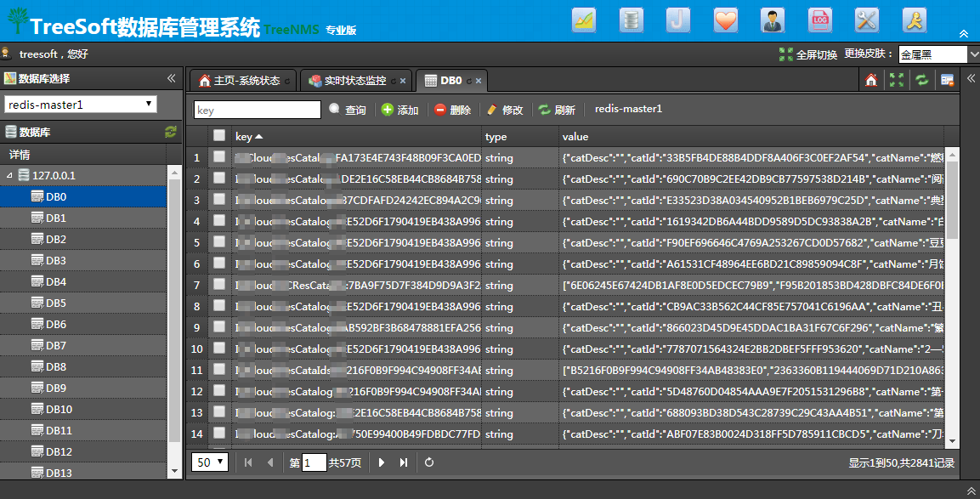Focus the key search input field
Screen dimensions: 980x499
pos(258,110)
